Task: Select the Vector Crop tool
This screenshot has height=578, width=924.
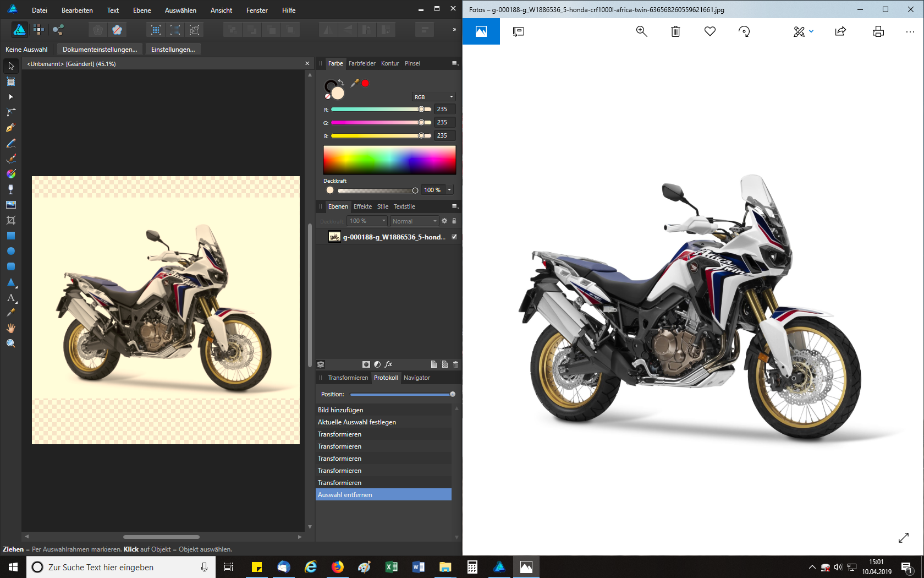Action: 11,220
